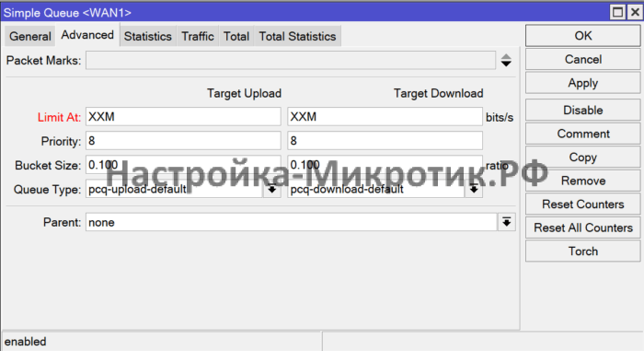The image size is (644, 351).
Task: Apply the queue settings
Action: (582, 83)
